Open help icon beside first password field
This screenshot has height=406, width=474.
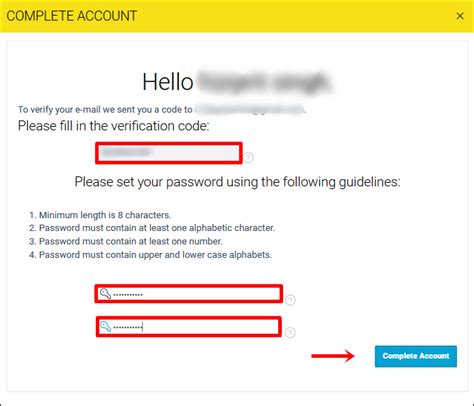click(290, 300)
